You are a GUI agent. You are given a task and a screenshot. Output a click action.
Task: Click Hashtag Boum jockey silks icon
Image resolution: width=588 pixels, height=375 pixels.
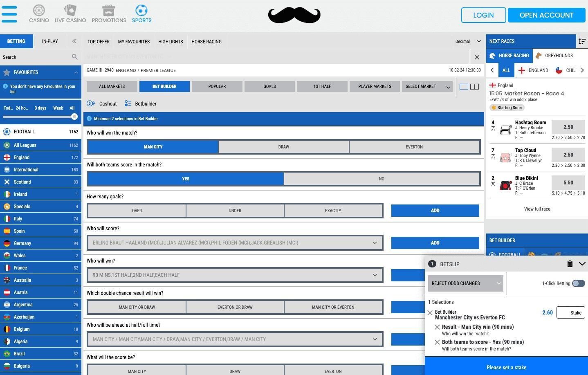click(506, 130)
